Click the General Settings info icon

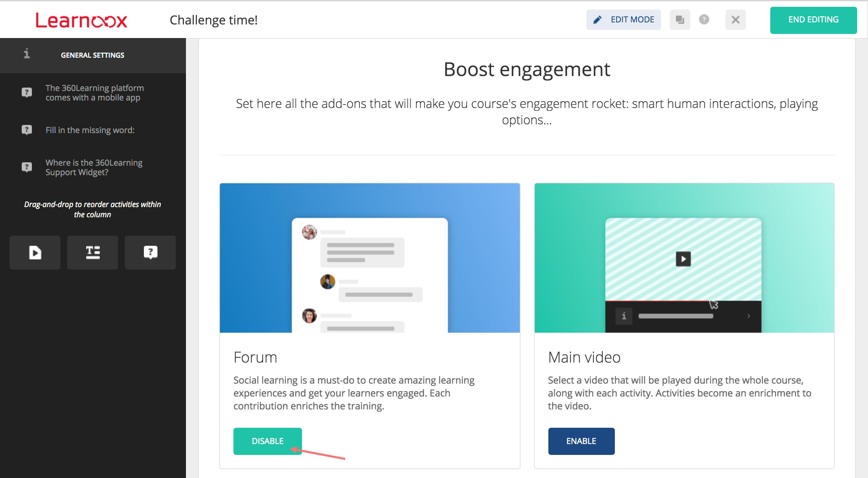[27, 54]
